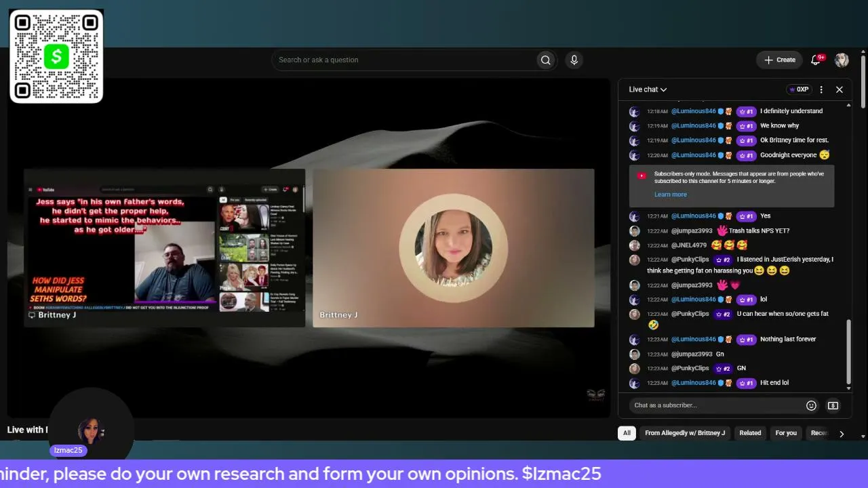Click 'Trash talks NPS YET?' message
The image size is (868, 488).
pyautogui.click(x=759, y=231)
